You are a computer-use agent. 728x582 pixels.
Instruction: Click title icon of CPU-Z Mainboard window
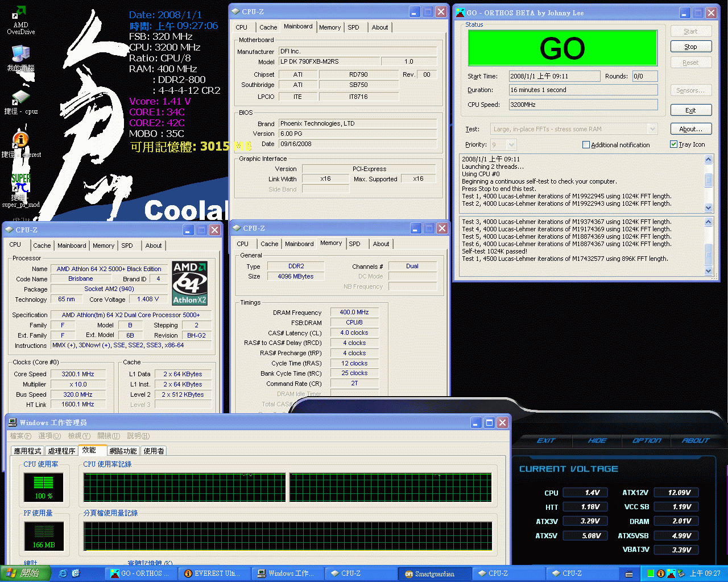tap(235, 11)
